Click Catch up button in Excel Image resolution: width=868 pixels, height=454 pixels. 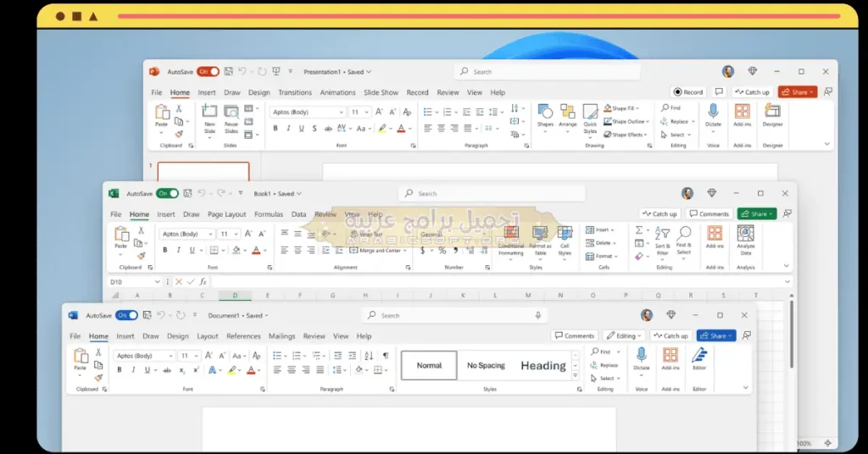coord(659,213)
